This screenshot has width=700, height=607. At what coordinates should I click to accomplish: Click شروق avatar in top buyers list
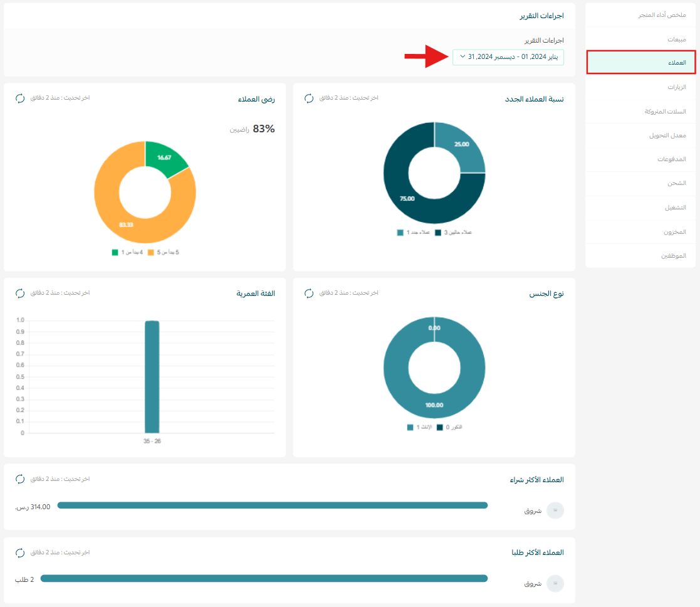[555, 510]
